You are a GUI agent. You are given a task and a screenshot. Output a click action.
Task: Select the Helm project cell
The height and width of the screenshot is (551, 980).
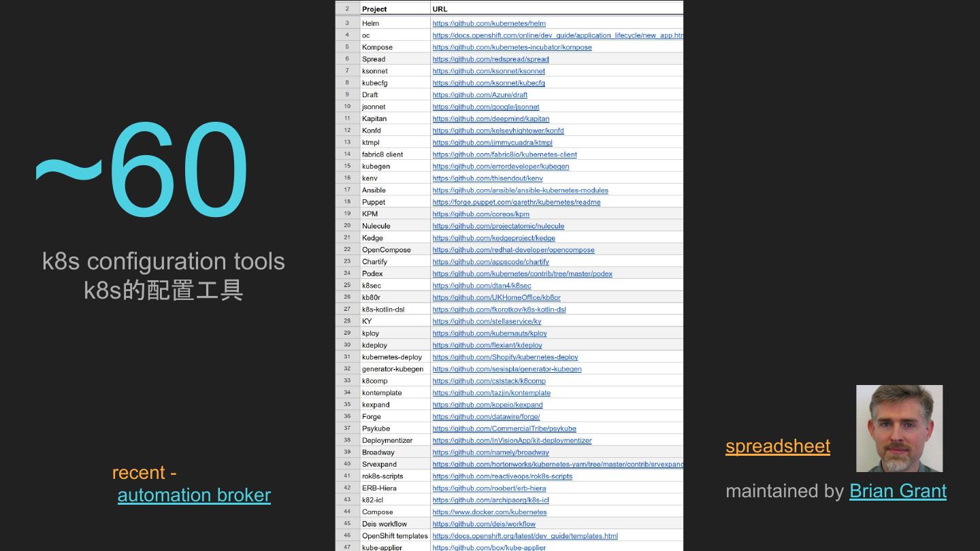395,23
